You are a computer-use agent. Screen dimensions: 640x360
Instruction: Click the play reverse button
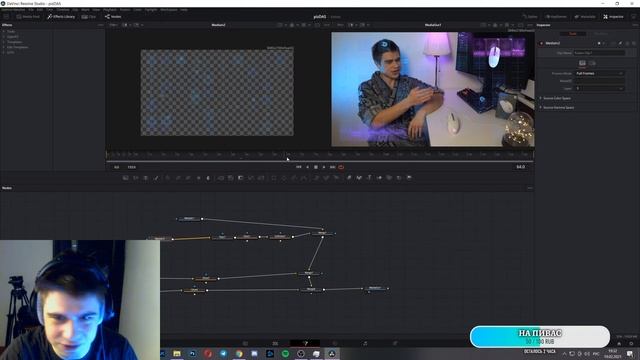307,167
